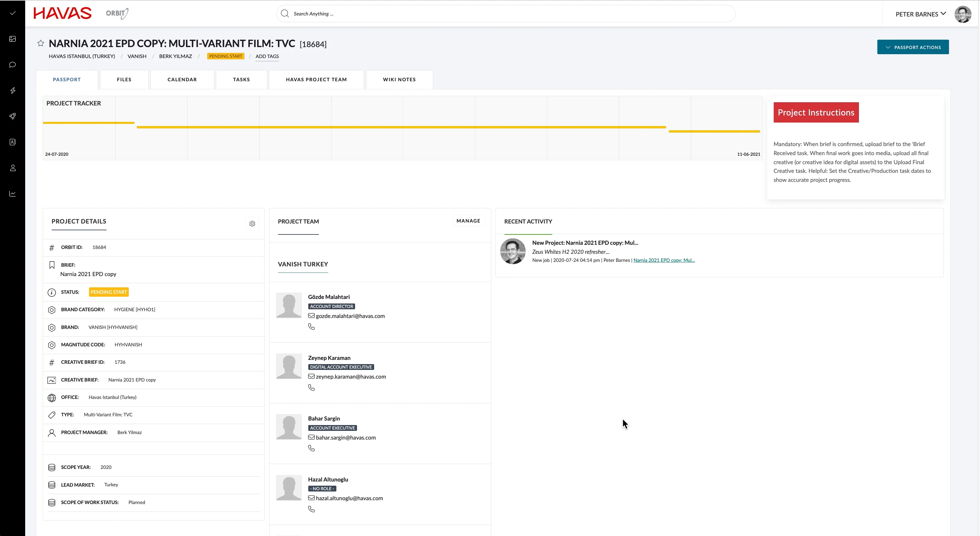Click the email zeynep.karaman@havas.com
Screen dimensions: 980x536
click(351, 377)
